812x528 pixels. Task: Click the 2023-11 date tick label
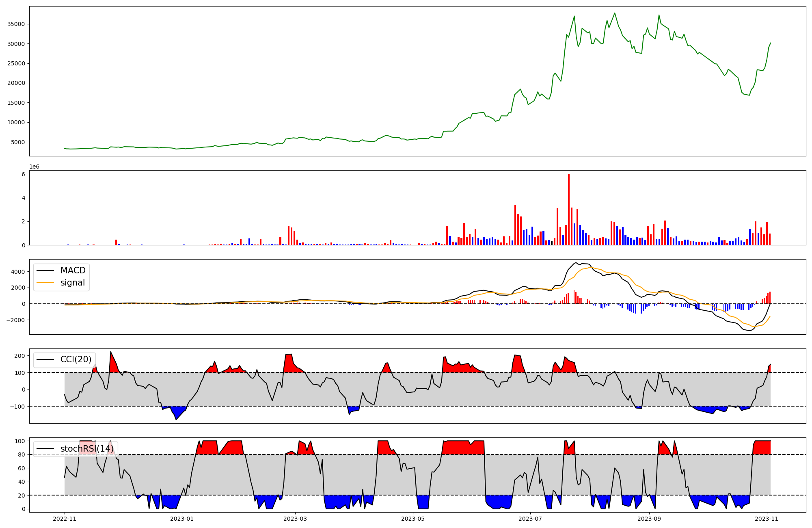coord(767,519)
